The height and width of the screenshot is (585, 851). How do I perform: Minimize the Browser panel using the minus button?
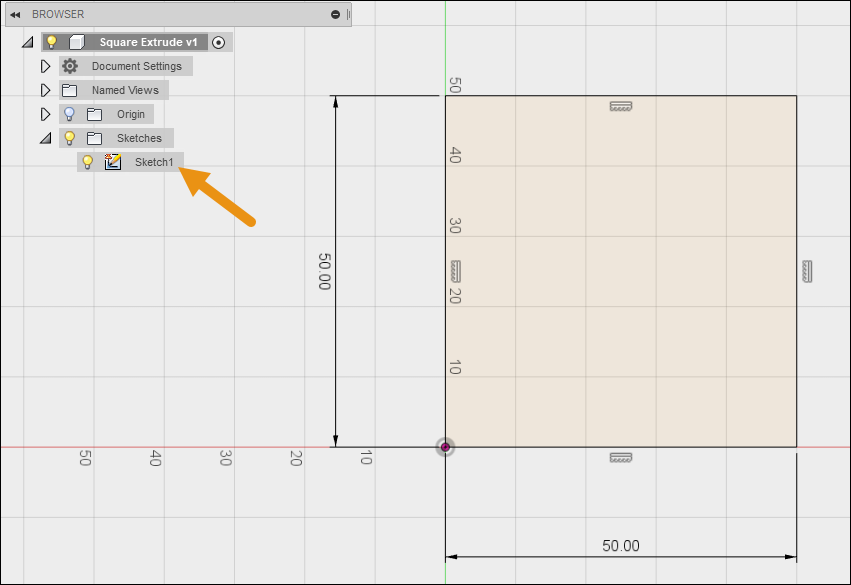click(x=335, y=15)
